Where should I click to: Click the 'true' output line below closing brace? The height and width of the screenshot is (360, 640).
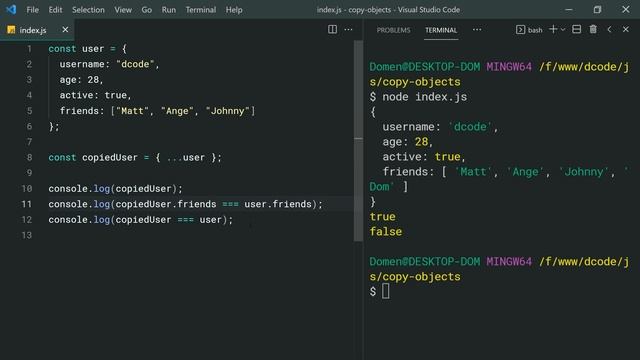[382, 217]
